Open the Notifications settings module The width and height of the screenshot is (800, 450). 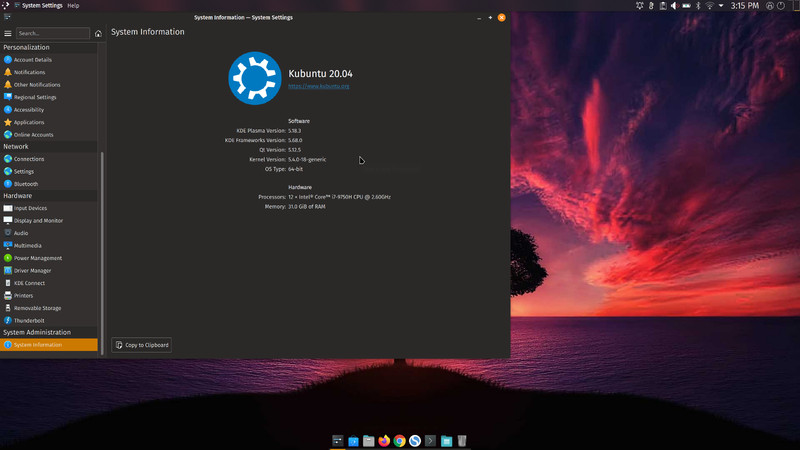pos(48,72)
